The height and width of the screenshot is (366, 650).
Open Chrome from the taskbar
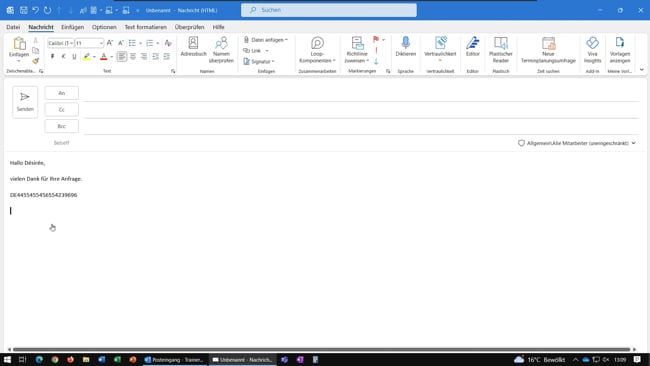pos(55,360)
